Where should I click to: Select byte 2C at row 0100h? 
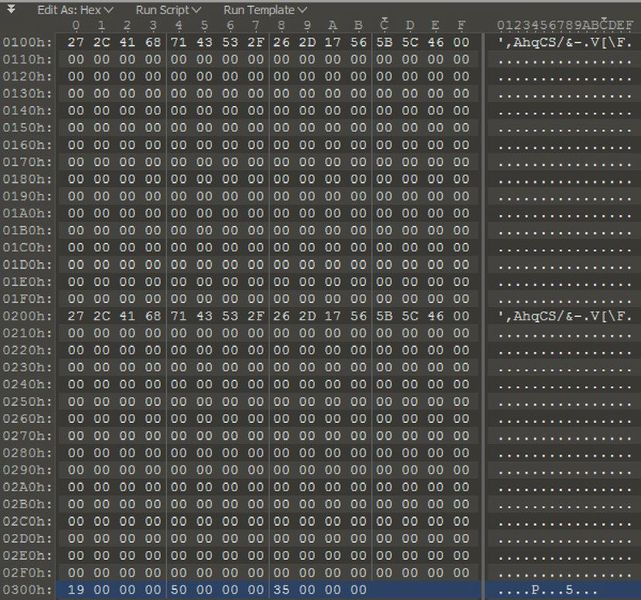[x=101, y=42]
